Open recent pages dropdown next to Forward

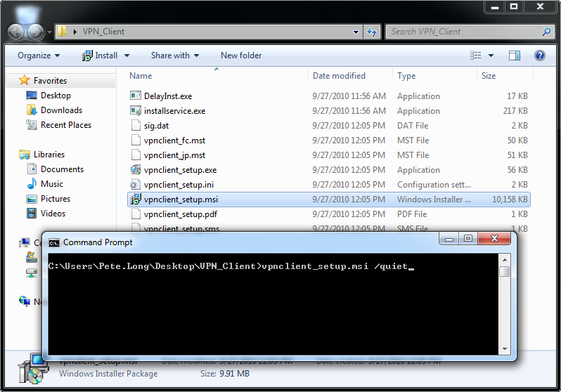pos(49,32)
